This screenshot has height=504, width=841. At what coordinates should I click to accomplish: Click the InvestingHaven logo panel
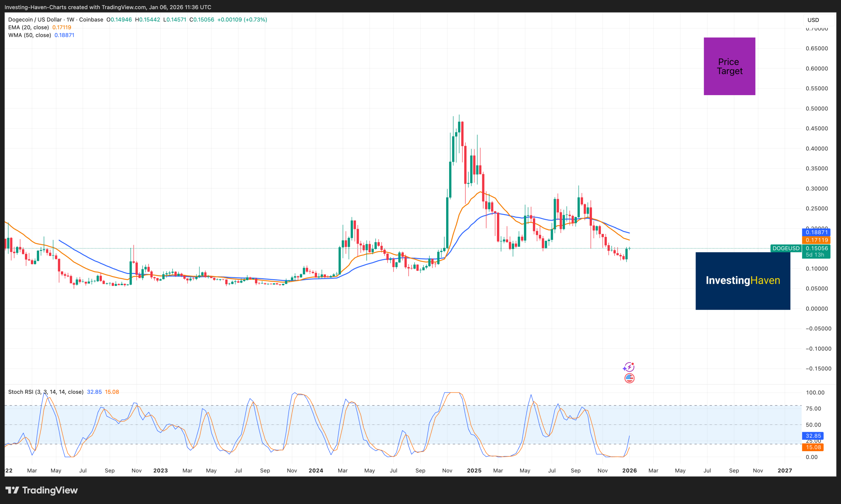coord(742,281)
